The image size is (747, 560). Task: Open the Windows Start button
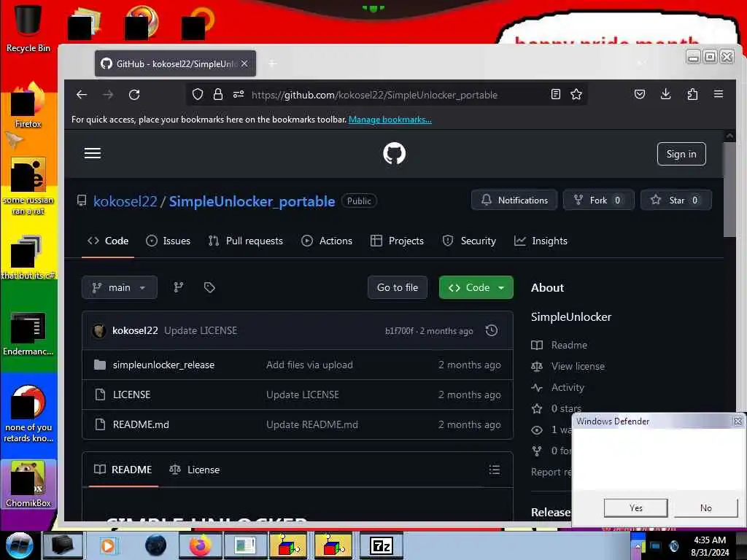[19, 545]
